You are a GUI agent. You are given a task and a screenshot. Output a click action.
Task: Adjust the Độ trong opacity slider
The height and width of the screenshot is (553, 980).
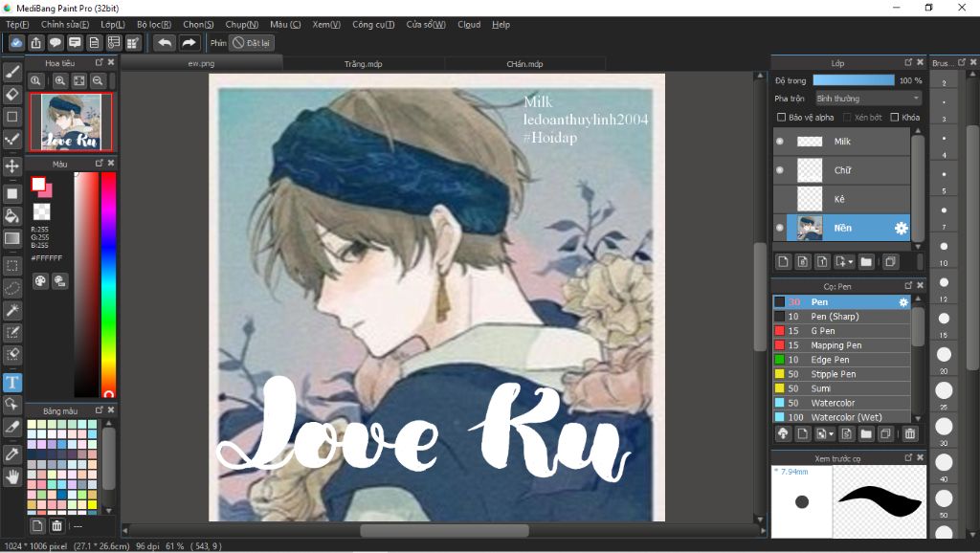click(853, 80)
